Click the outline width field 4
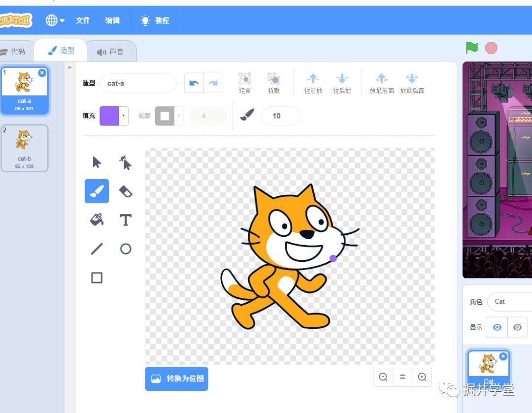 [208, 116]
